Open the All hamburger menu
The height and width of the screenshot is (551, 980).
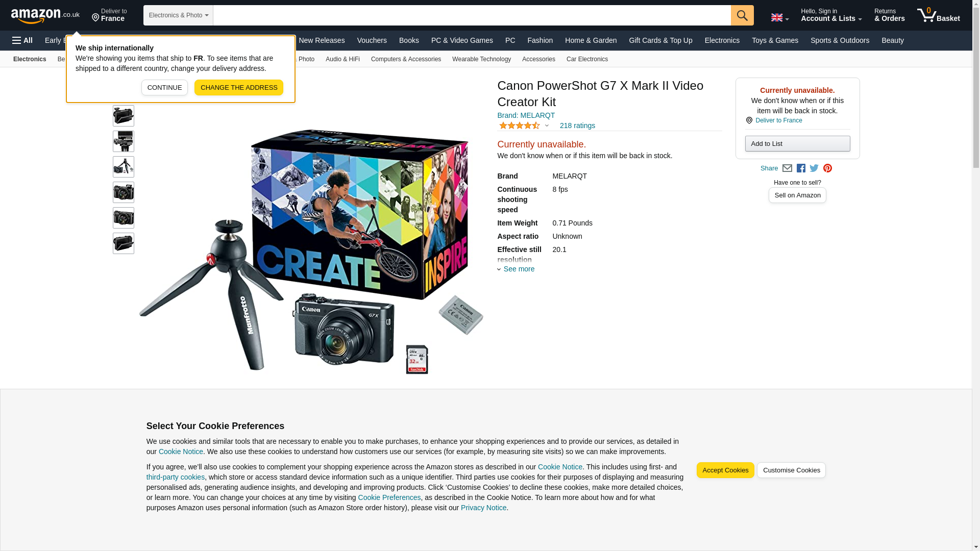[22, 40]
